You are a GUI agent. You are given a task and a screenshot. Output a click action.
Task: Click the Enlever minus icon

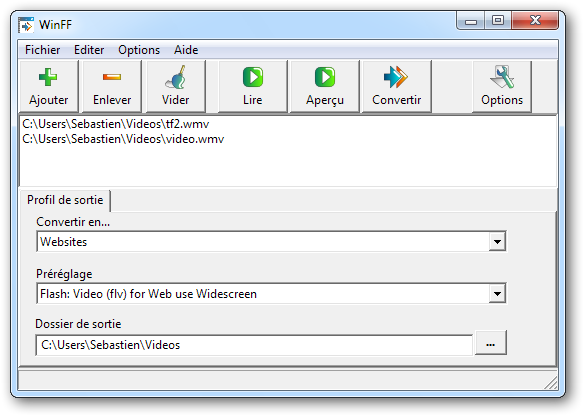112,77
